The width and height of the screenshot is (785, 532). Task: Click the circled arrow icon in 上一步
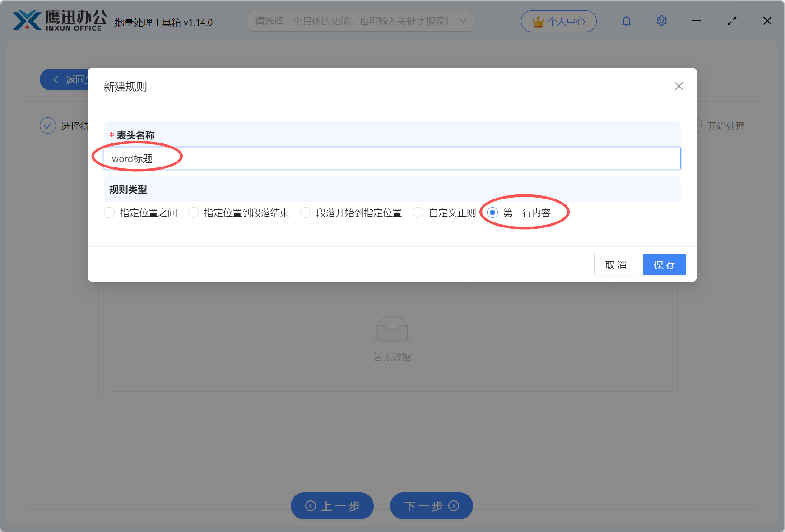point(310,506)
